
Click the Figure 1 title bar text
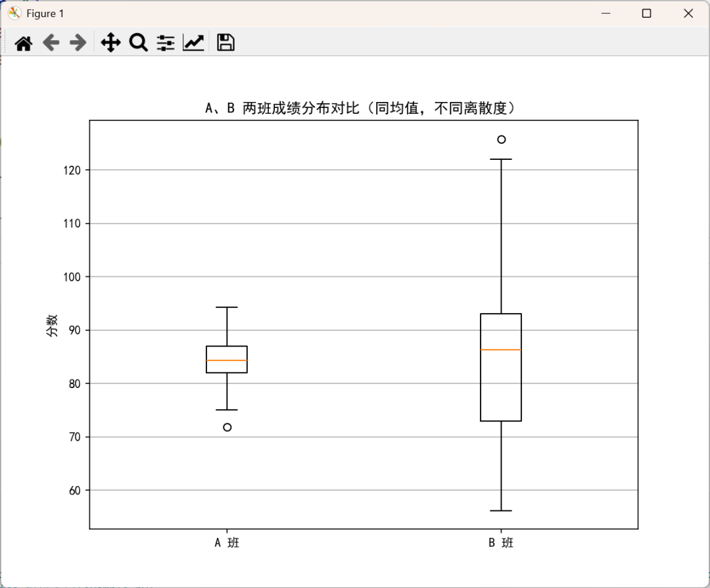coord(45,14)
